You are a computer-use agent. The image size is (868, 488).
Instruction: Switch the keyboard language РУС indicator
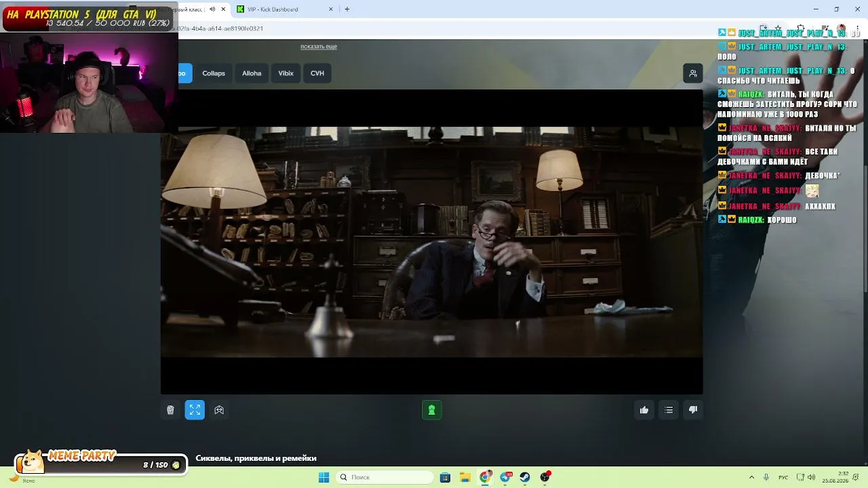pyautogui.click(x=783, y=477)
